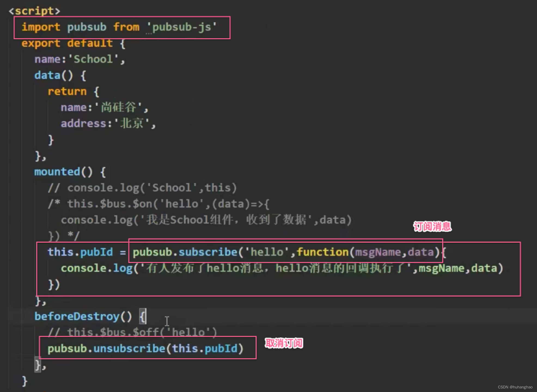The height and width of the screenshot is (392, 537).
Task: Click commented this.$bus.$on('hello') line
Action: (x=158, y=204)
